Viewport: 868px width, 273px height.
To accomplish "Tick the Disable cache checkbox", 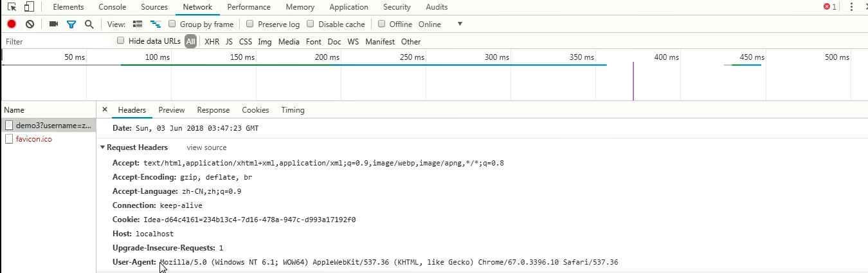I will point(311,24).
